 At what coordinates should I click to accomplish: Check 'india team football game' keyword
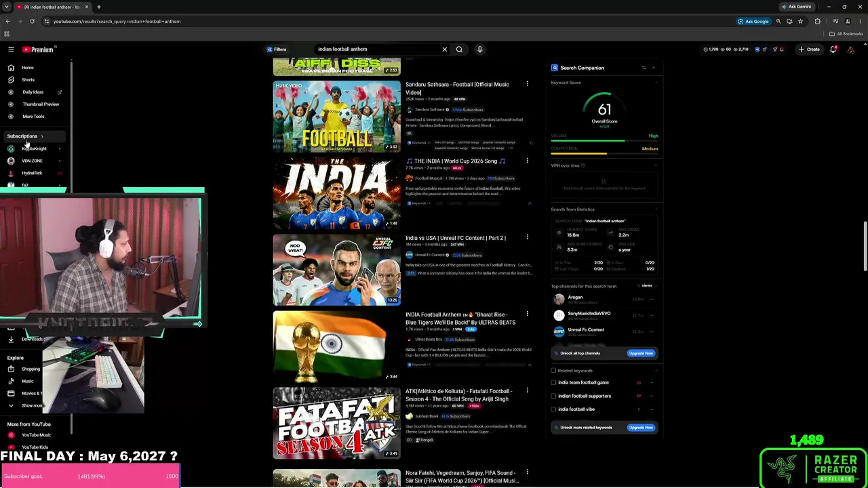(x=553, y=382)
